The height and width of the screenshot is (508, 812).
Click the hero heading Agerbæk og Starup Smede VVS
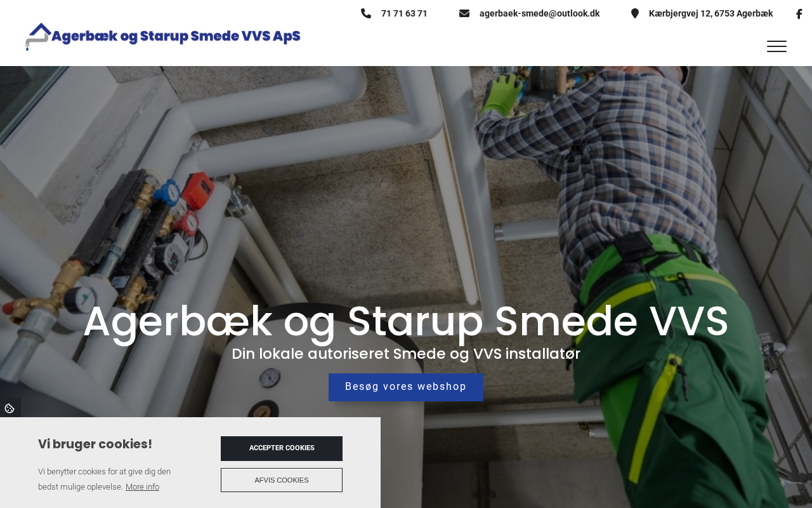coord(406,321)
